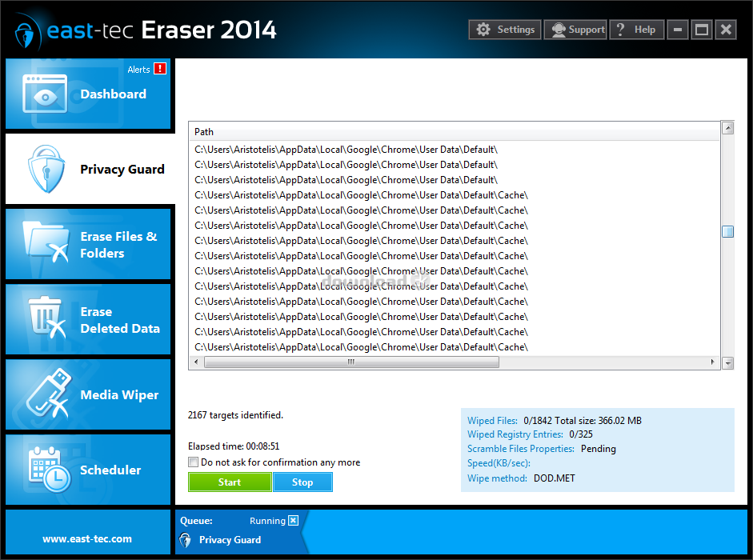Click the green Start button
The width and height of the screenshot is (753, 560).
click(230, 482)
